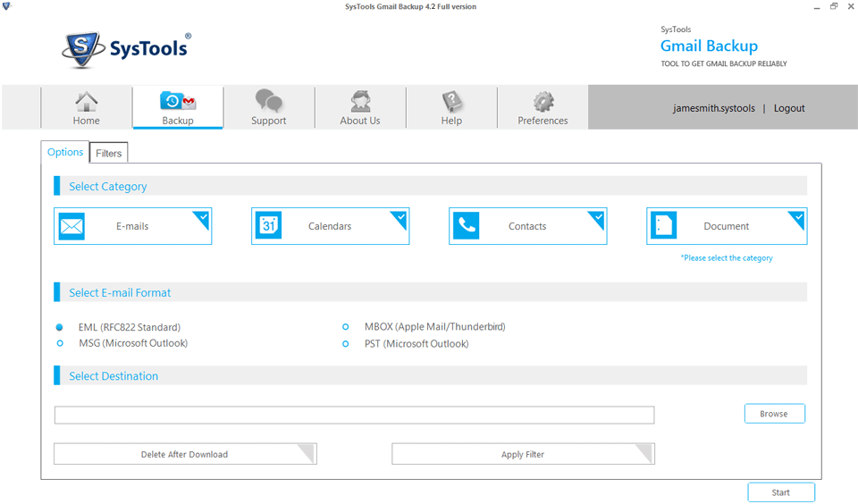Click the Start button

tap(781, 492)
